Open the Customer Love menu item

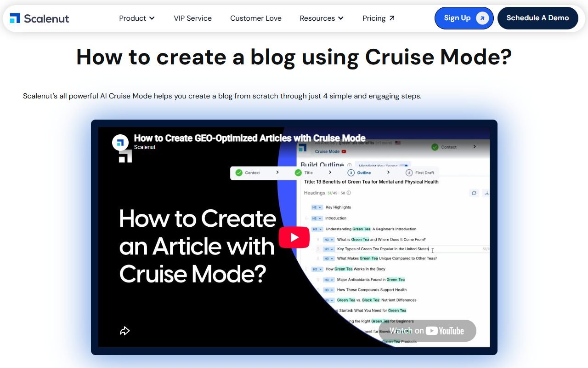[256, 18]
